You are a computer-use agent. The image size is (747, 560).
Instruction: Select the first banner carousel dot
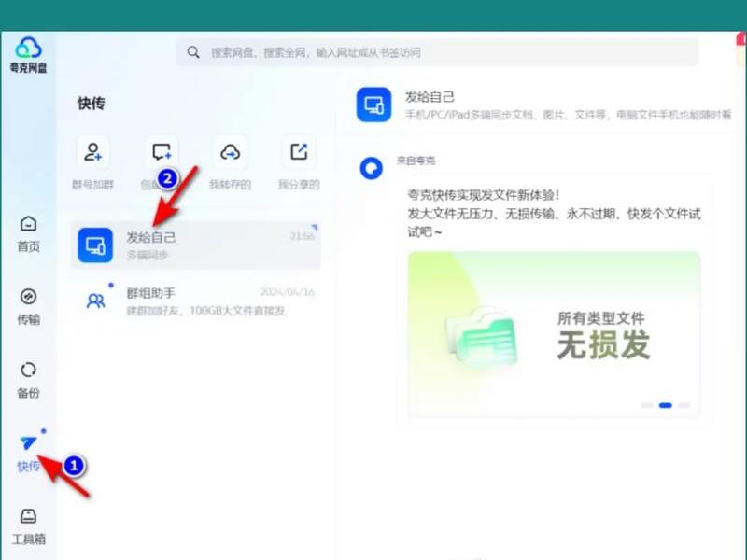pos(647,405)
